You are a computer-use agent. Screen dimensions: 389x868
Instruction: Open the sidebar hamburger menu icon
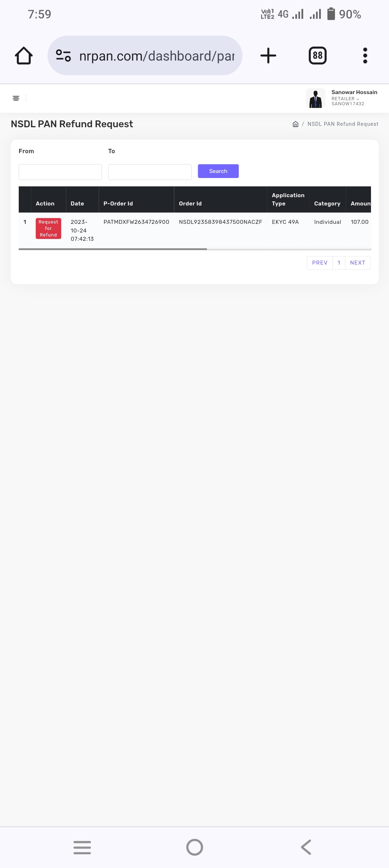coord(16,98)
